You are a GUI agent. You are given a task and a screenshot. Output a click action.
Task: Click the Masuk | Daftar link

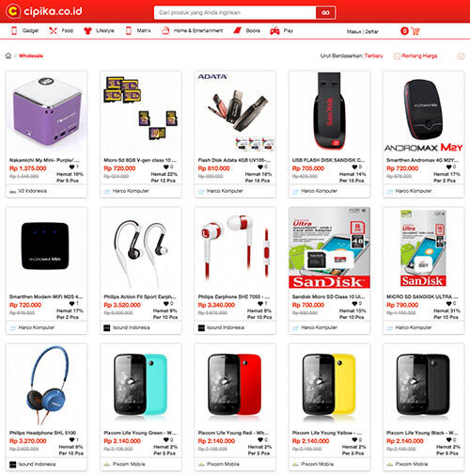tap(363, 31)
